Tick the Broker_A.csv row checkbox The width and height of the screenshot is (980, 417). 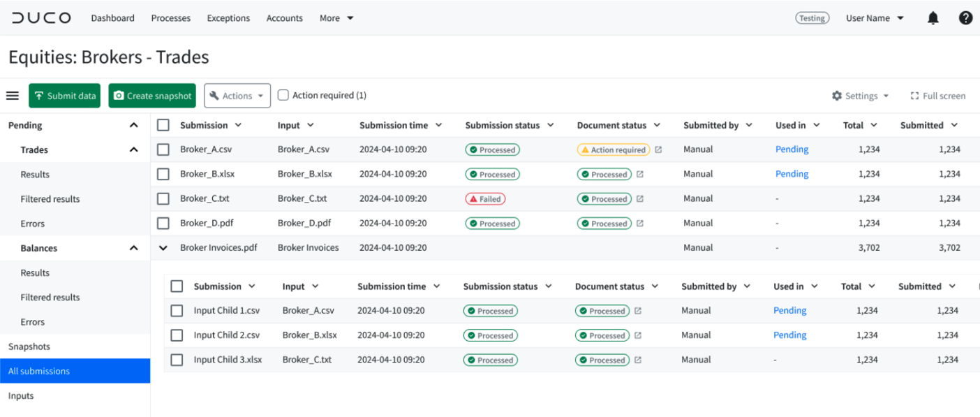163,149
